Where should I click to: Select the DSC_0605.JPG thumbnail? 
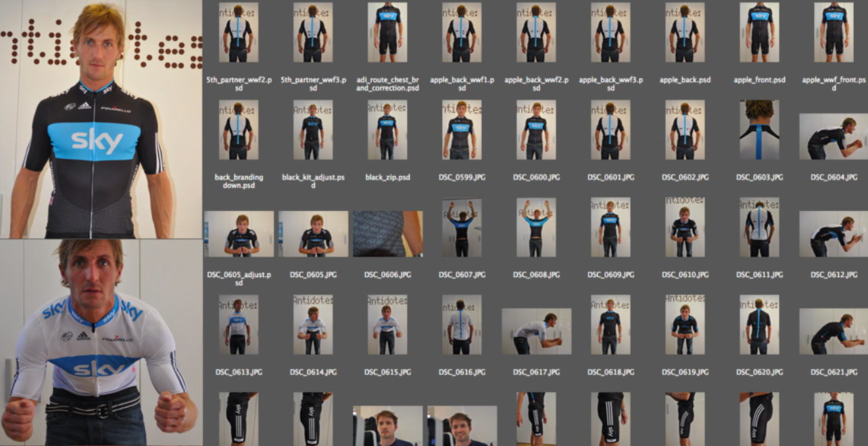313,234
